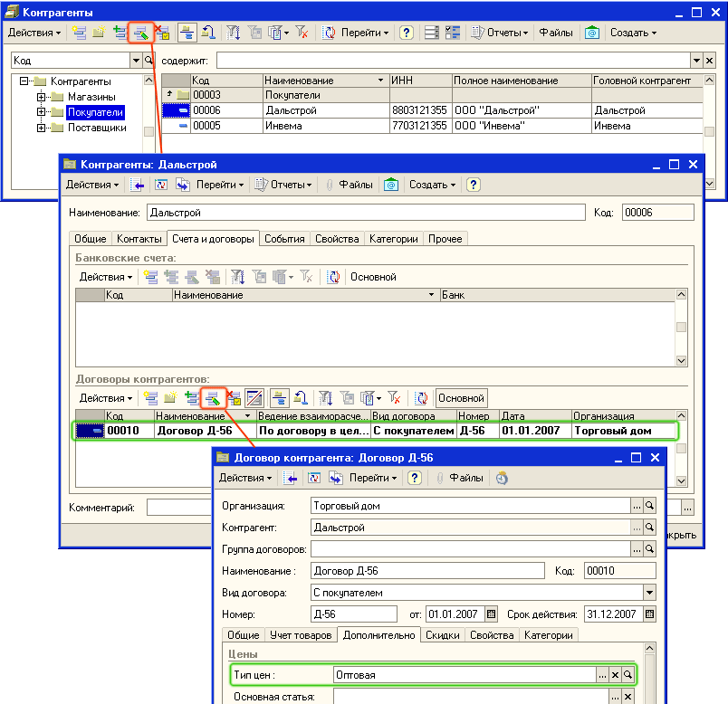
Task: Collapse the Контрагенты root tree node
Action: pos(24,81)
